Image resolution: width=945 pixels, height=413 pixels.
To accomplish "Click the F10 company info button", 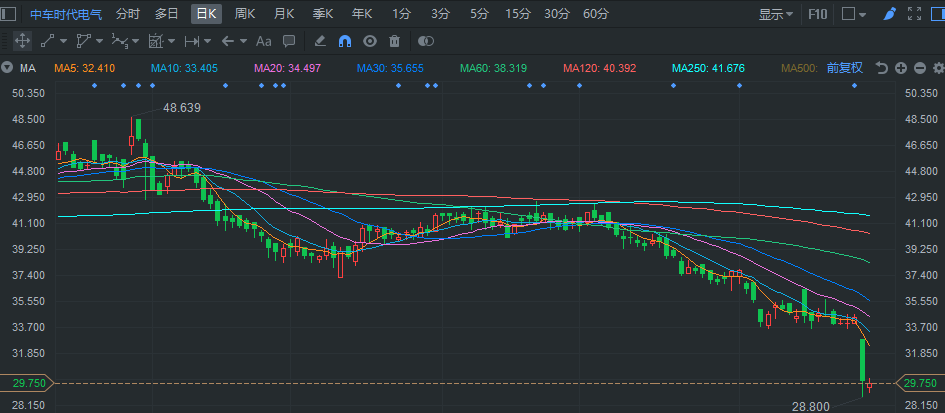I will point(818,14).
